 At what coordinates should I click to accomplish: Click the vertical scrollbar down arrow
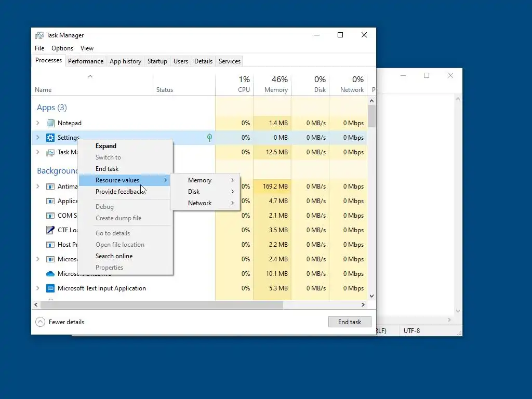click(371, 296)
